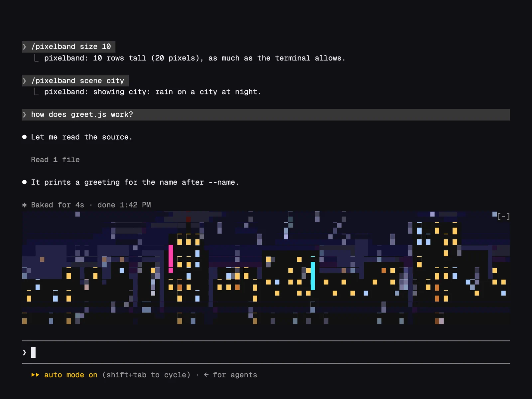Click the prompt chevron beside the input cursor
Viewport: 532px width, 399px height.
click(x=24, y=352)
